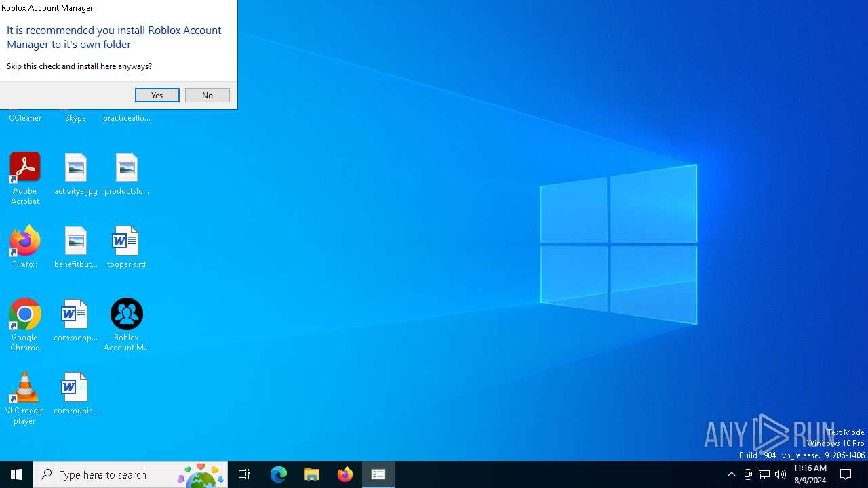
Task: Open File Explorer from taskbar
Action: tap(312, 474)
